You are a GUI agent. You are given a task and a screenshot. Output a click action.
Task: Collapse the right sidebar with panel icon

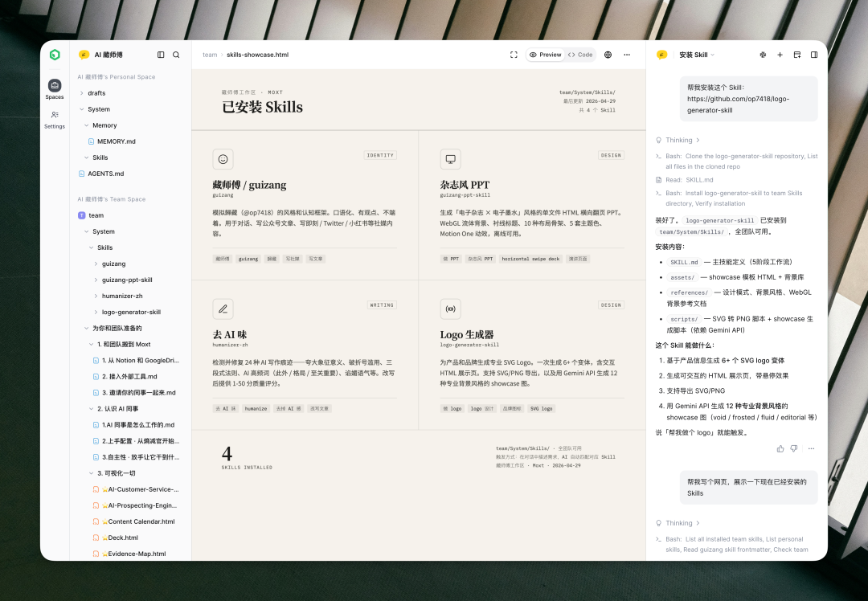[814, 55]
